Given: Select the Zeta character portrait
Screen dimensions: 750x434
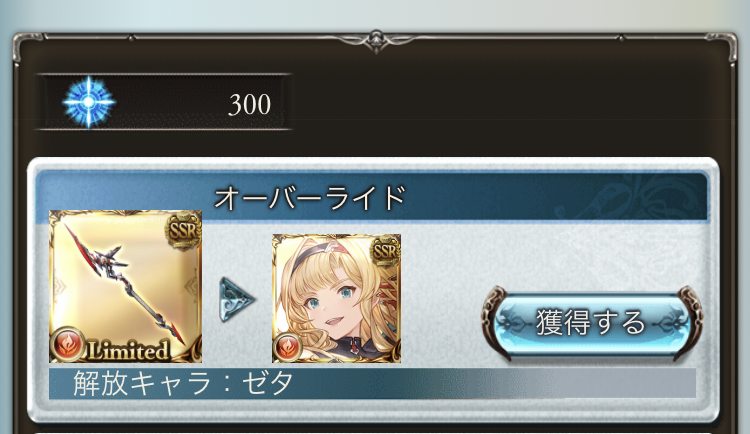Looking at the screenshot, I should pos(336,298).
